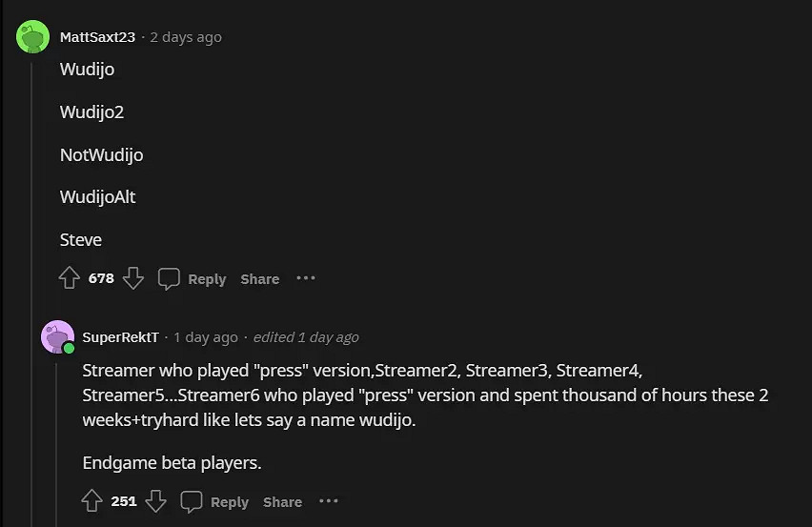Upvote SuperRektT's reply
Viewport: 812px width, 527px height.
(x=92, y=501)
